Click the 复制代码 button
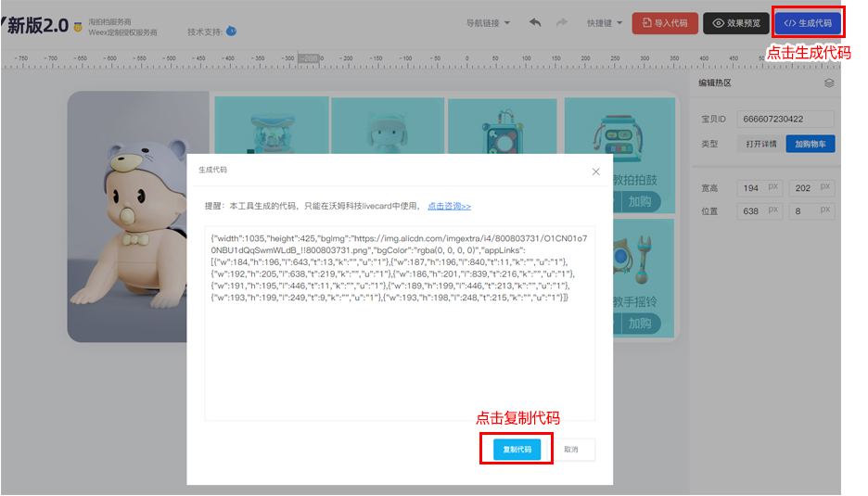This screenshot has height=496, width=868. [517, 450]
